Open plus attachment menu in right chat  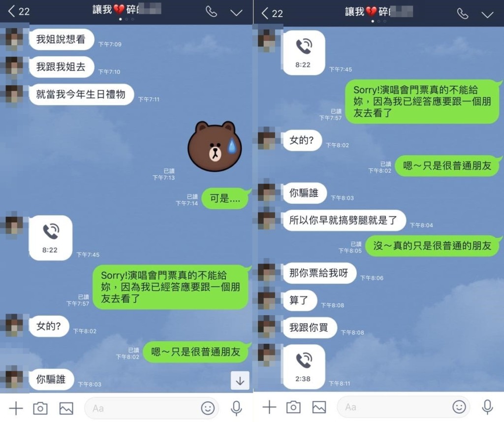click(x=269, y=407)
